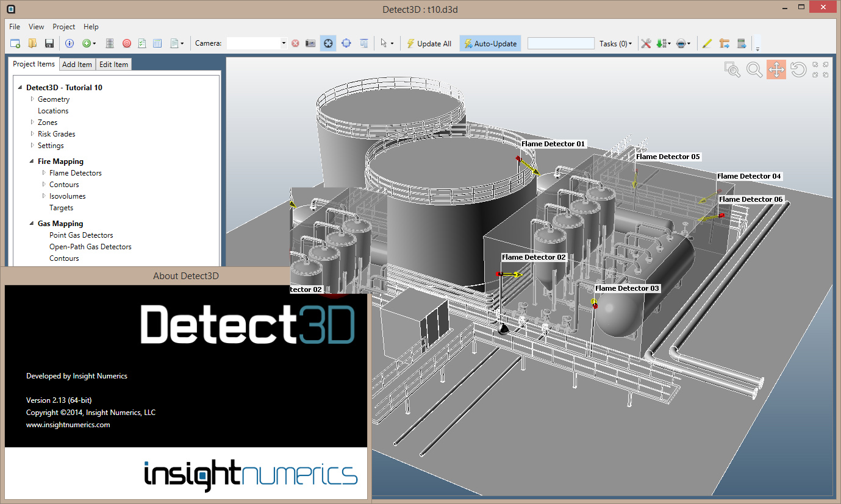The image size is (841, 504).
Task: Toggle the fit-view icon next to crosshair
Action: pos(346,43)
